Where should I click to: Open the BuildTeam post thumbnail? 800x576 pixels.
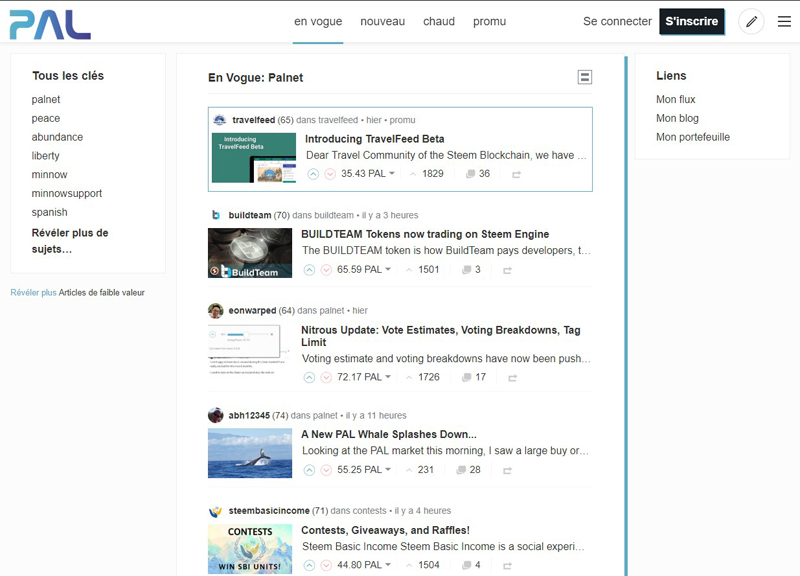click(250, 253)
